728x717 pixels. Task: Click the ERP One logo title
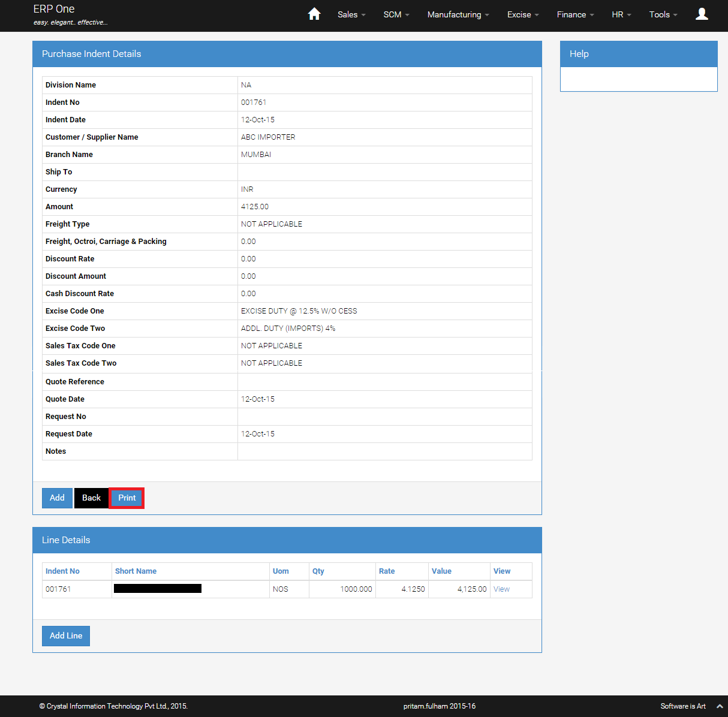click(54, 9)
